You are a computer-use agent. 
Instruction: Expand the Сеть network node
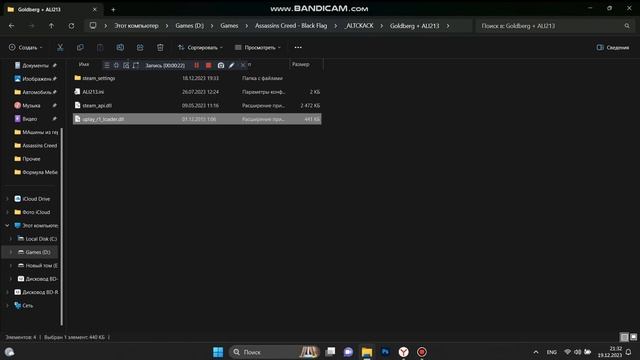pos(7,305)
